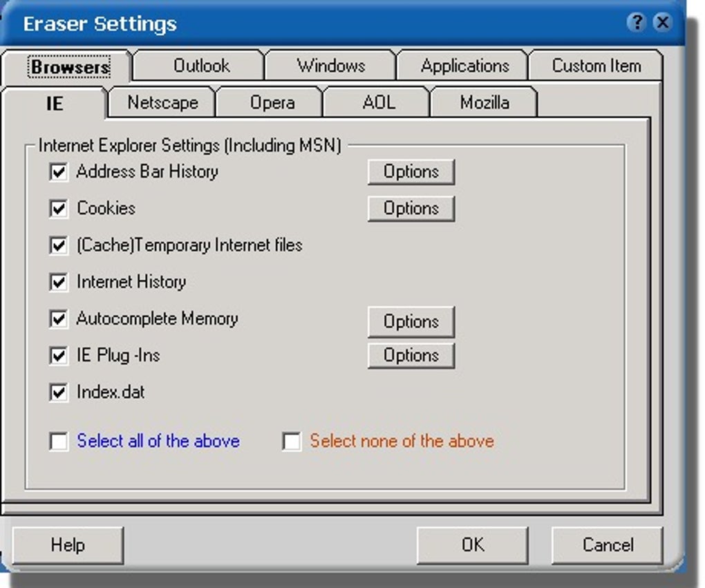
Task: Uncheck (Cache)Temporary Internet files
Action: tap(59, 245)
